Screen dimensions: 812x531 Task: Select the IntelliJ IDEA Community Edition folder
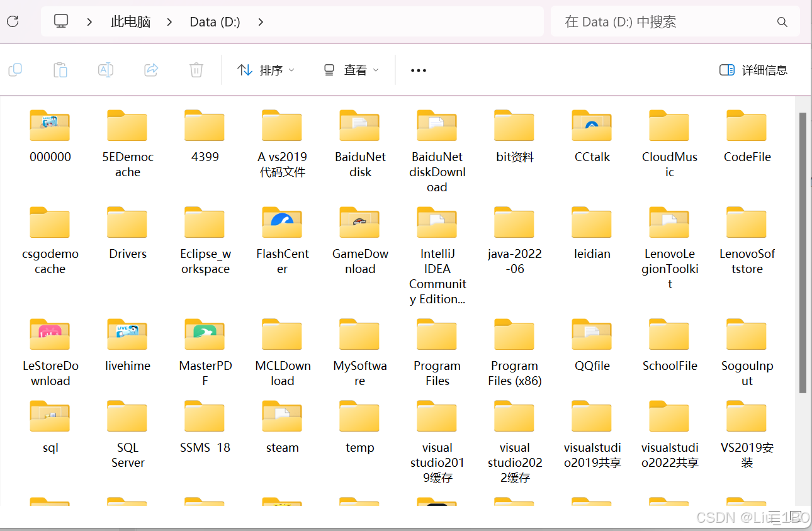pyautogui.click(x=437, y=255)
